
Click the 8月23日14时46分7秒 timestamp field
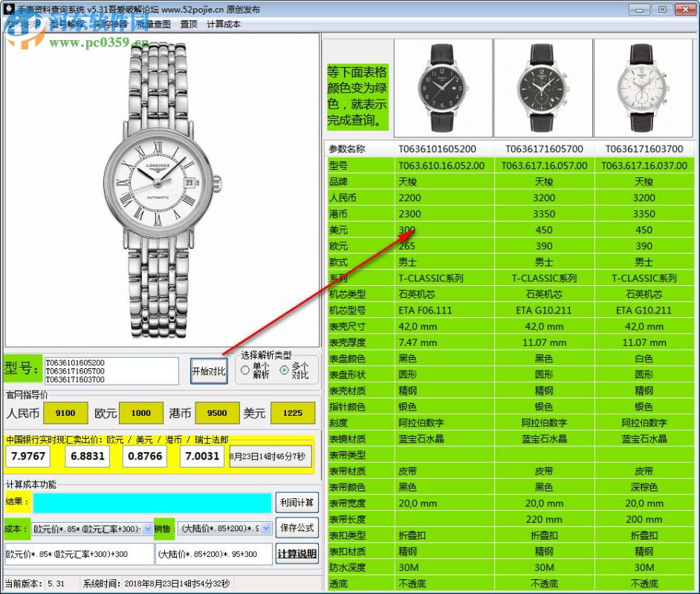click(x=270, y=456)
